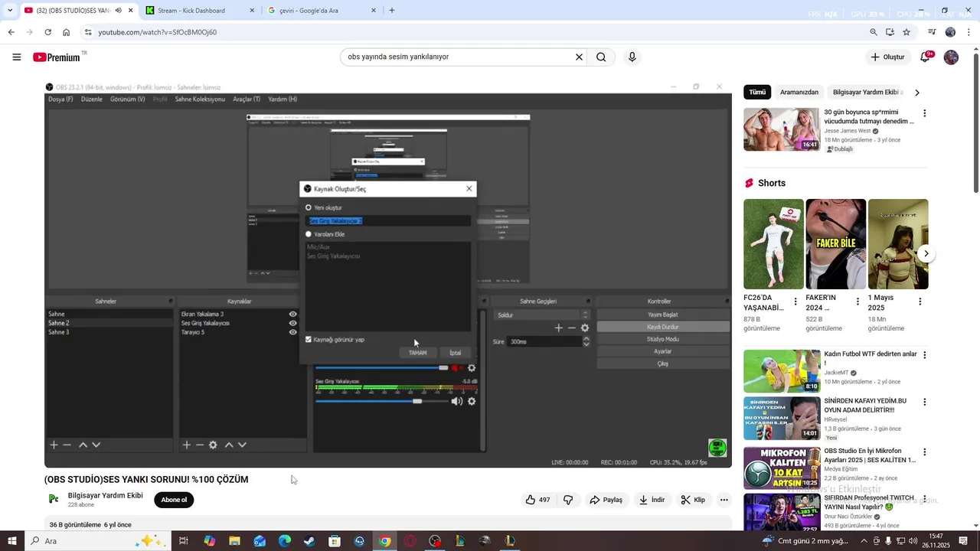Open options for FC26'DA YAŞANABİ short
The width and height of the screenshot is (980, 551).
(795, 302)
